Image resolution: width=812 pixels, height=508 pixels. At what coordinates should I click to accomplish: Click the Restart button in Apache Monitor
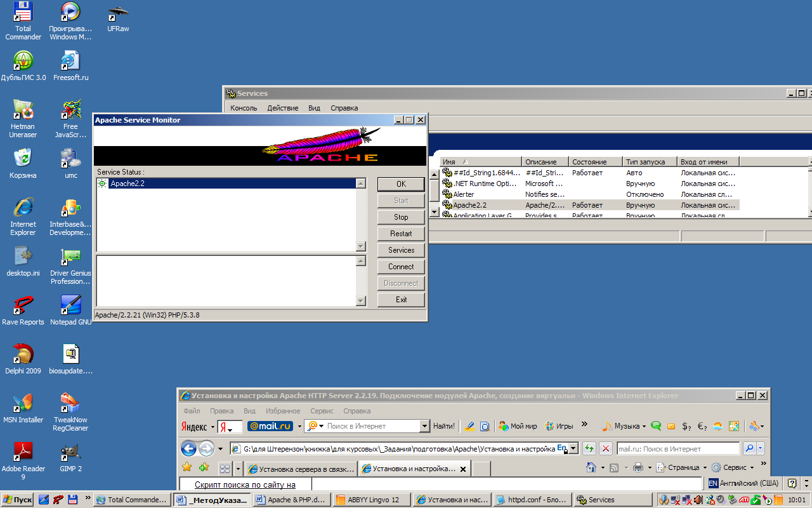coord(401,234)
